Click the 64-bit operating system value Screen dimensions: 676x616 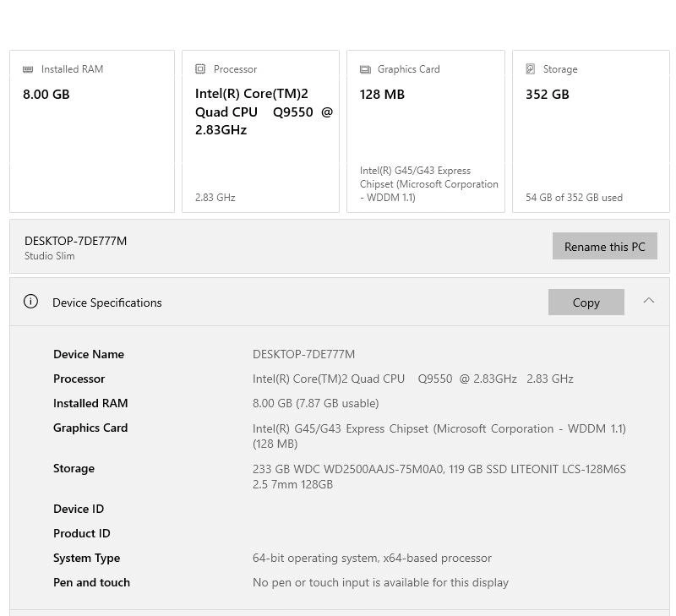(372, 558)
